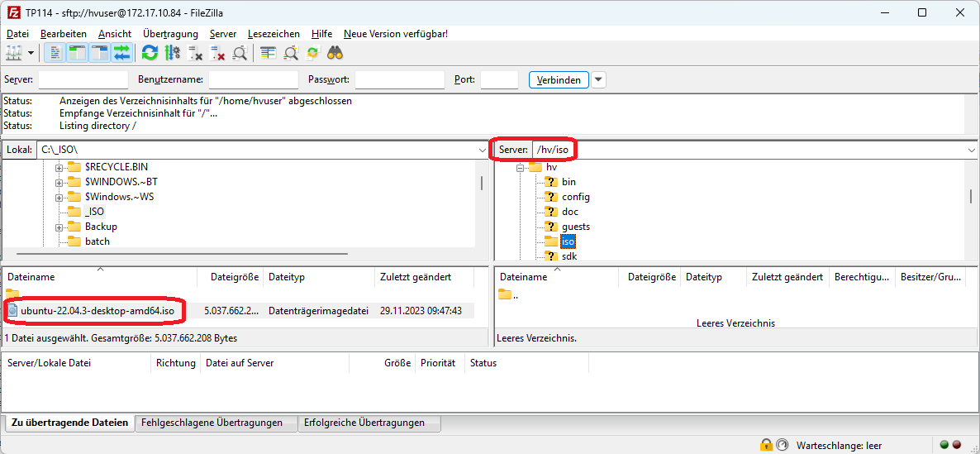Open Neue Version verfügbar! menu
This screenshot has width=980, height=454.
click(x=396, y=34)
